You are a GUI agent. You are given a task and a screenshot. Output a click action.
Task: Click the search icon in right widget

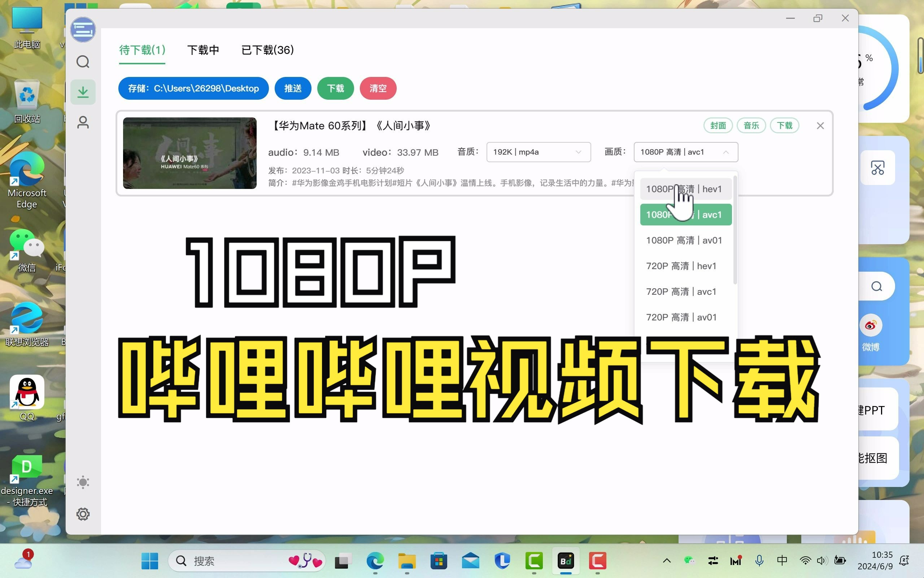click(x=877, y=286)
